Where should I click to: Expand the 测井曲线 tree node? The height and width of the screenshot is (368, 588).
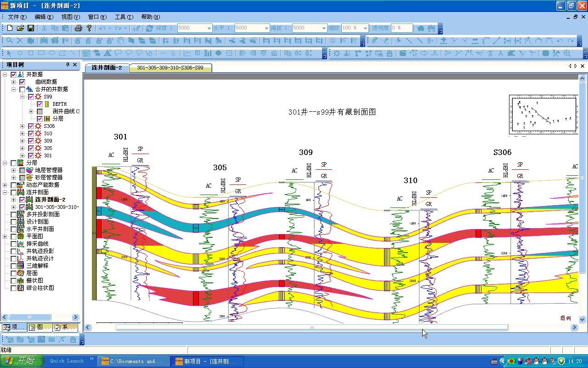tap(31, 111)
